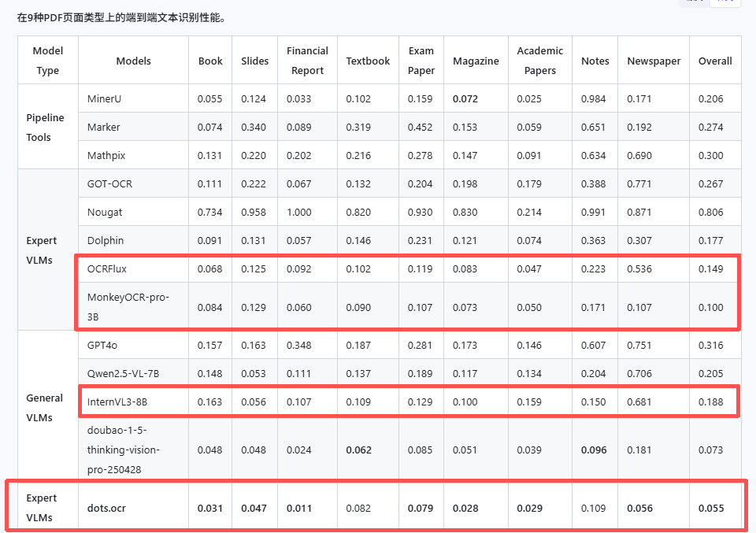Screen dimensions: 756x533
Task: Click the OCRFlux model name
Action: pyautogui.click(x=106, y=269)
